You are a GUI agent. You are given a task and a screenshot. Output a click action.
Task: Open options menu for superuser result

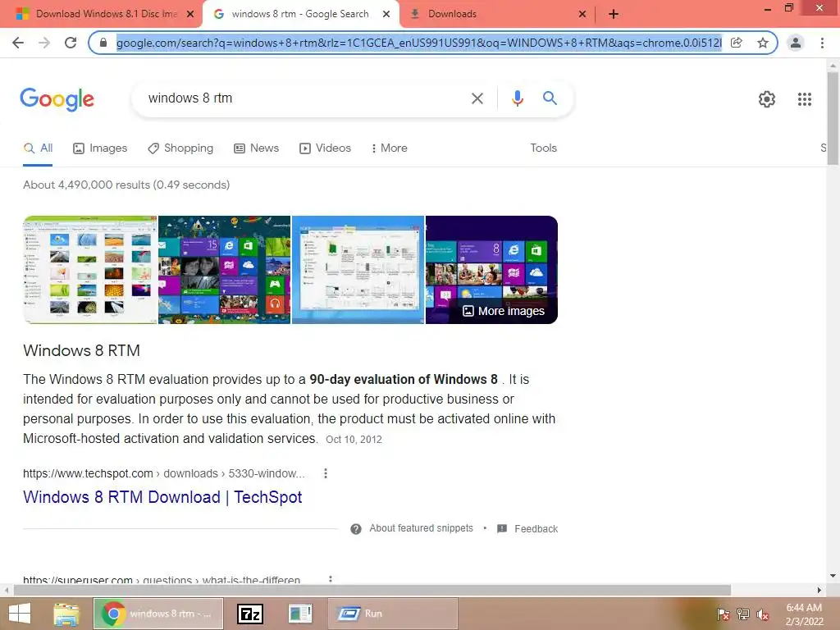(x=330, y=579)
